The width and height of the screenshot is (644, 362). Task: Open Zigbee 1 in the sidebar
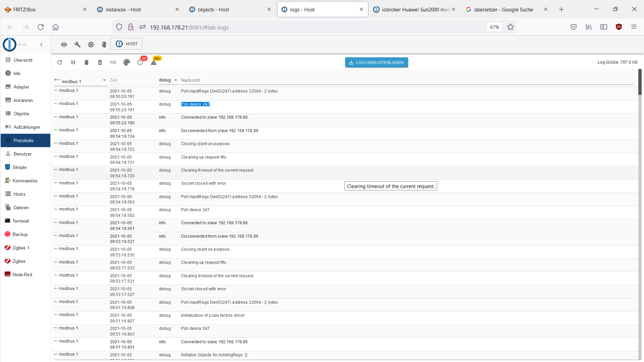coord(25,248)
